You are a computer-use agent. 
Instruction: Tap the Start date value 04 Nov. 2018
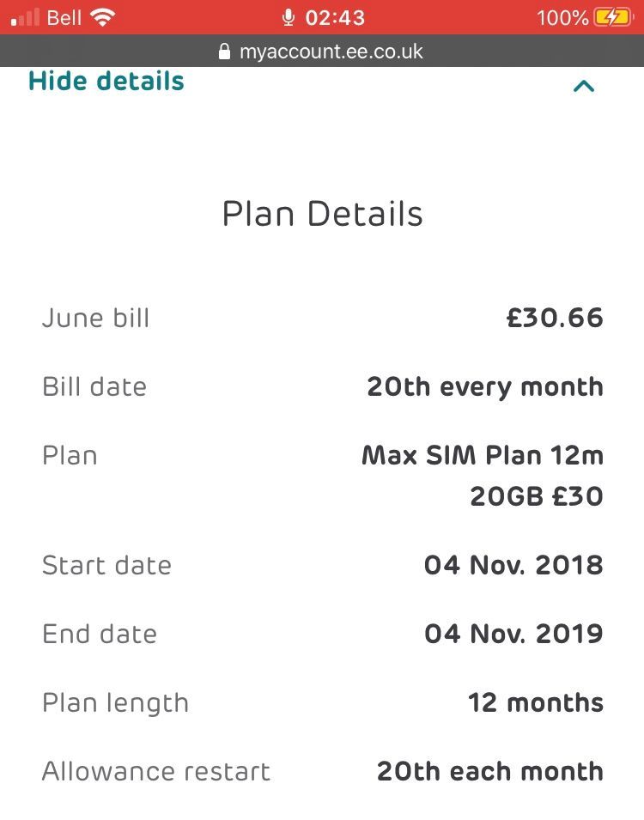[513, 565]
